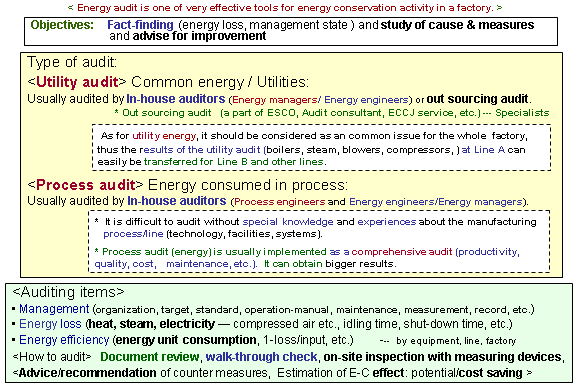Click 'In-house auditors' under Process audit

pos(177,201)
